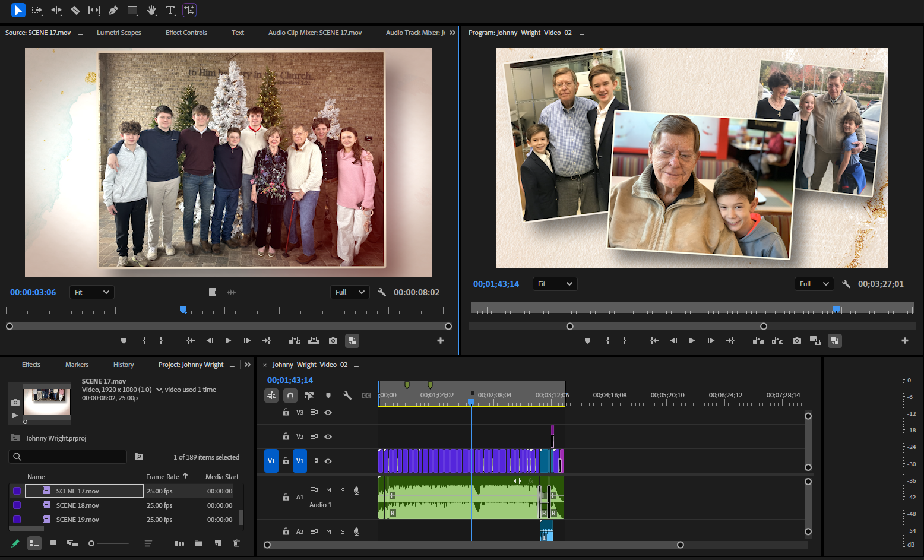Open the History tab
This screenshot has width=924, height=560.
click(x=123, y=365)
